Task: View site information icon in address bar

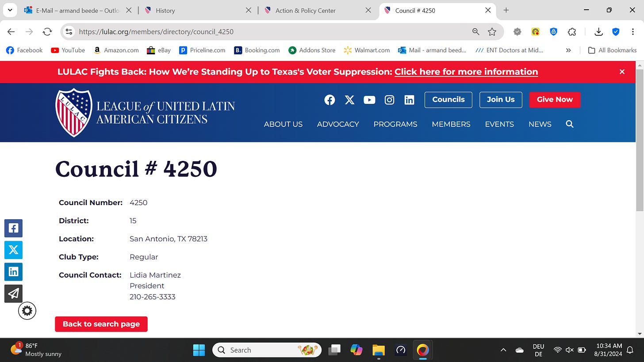Action: click(x=69, y=31)
